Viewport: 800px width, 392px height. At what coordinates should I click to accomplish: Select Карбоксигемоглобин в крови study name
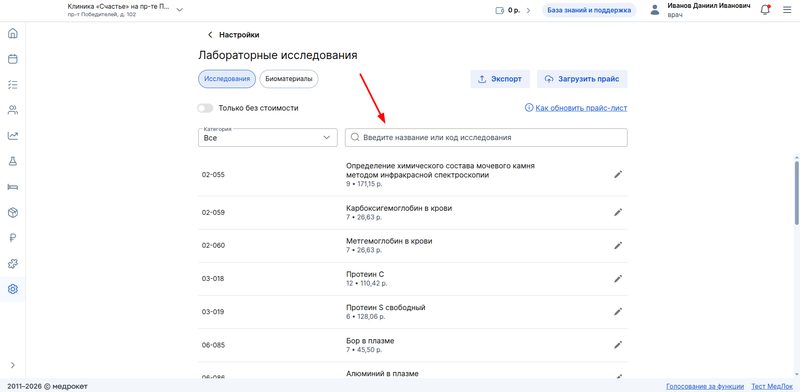pos(399,208)
